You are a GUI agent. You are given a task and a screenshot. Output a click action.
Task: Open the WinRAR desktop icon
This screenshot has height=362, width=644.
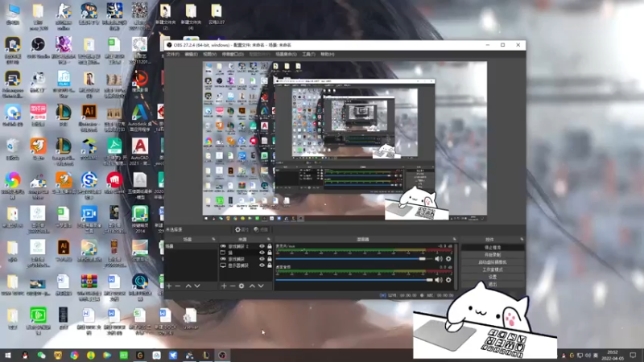89,286
